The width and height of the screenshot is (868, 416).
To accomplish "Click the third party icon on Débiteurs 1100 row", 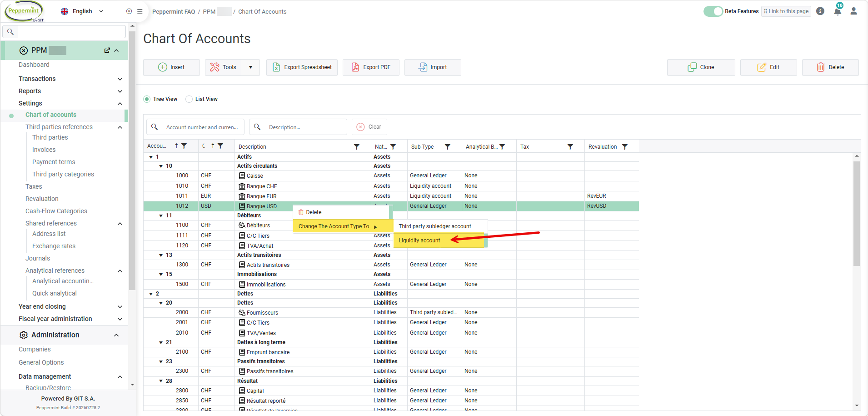I will (x=242, y=225).
